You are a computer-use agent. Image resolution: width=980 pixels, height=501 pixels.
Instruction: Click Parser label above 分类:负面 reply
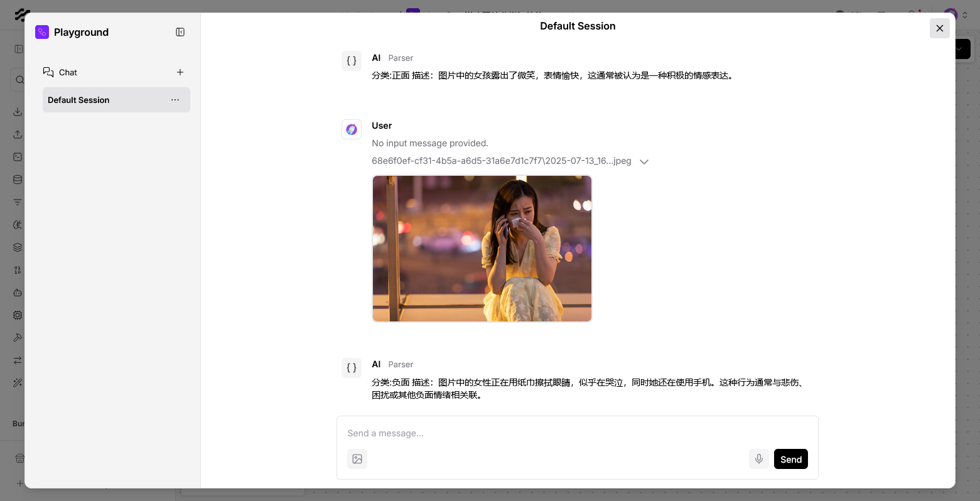(x=401, y=364)
